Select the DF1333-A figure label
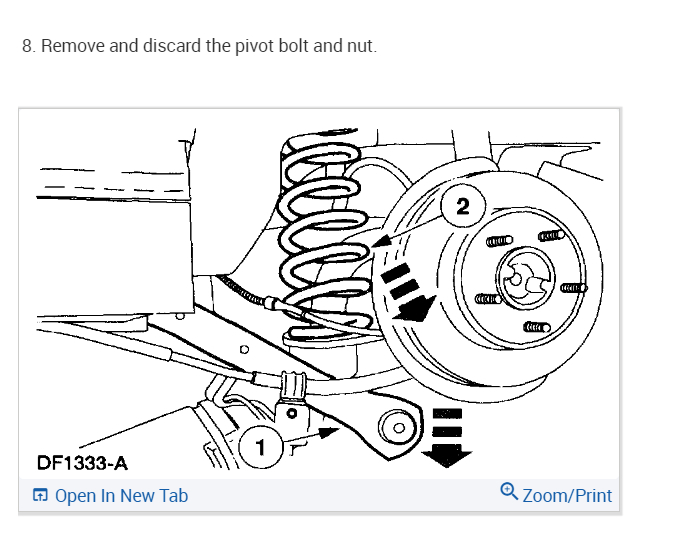This screenshot has width=679, height=545. tap(82, 463)
